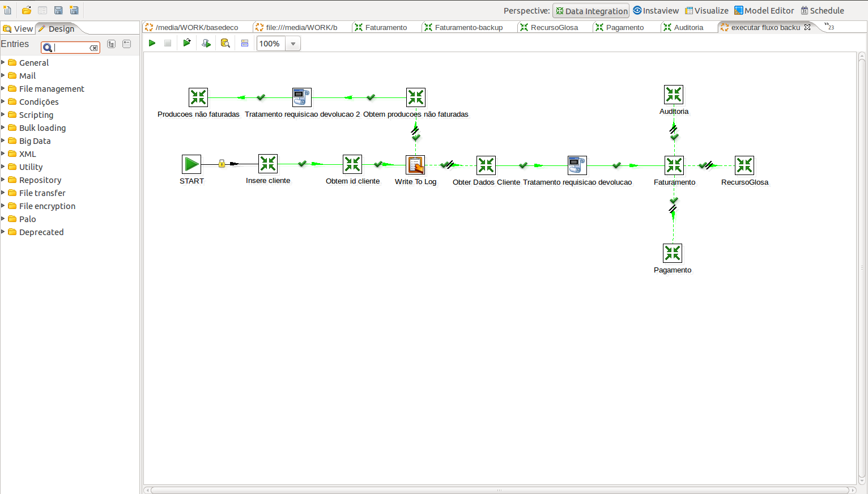Click the Model Editor perspective button
The height and width of the screenshot is (494, 868).
764,11
